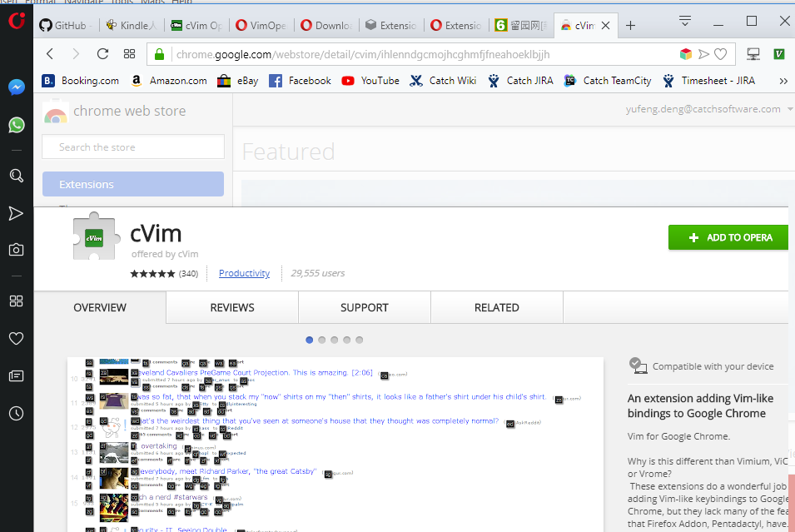Switch to the Kindle tab
The image size is (795, 532).
(x=132, y=25)
